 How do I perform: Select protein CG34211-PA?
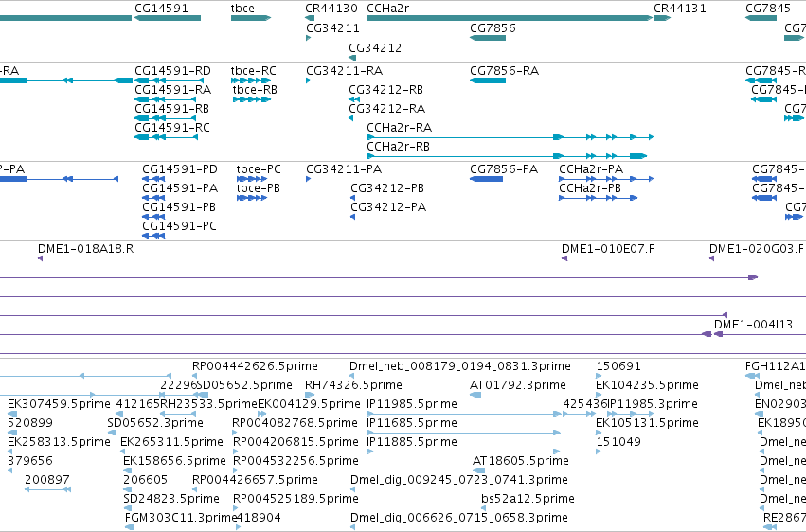click(344, 169)
